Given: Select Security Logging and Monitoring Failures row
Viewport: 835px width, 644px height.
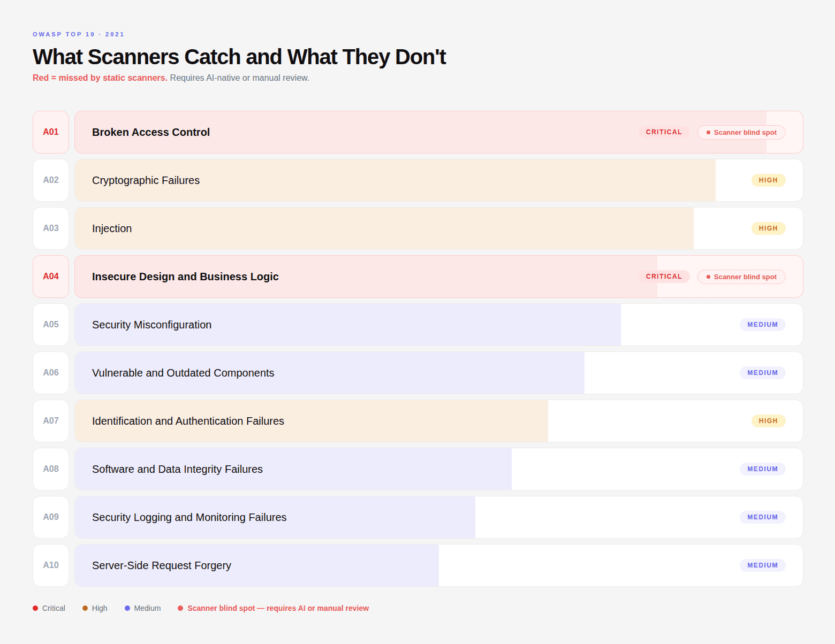Looking at the screenshot, I should tap(439, 517).
